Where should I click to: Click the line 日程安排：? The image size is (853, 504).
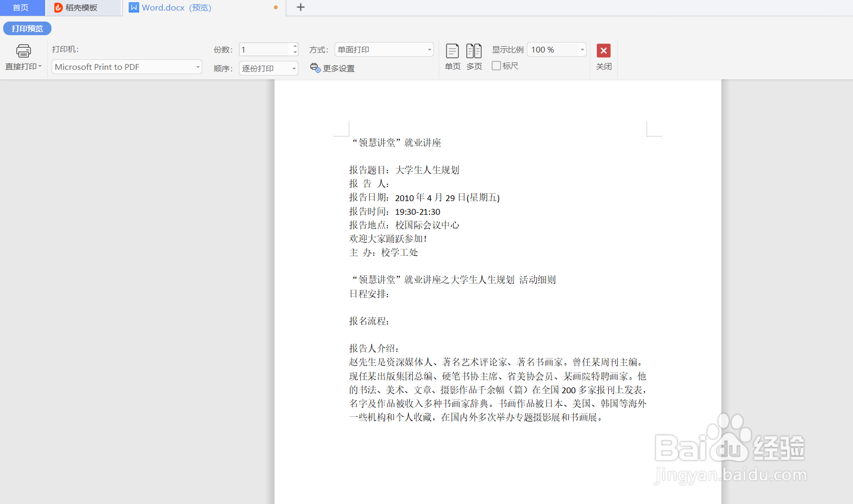(369, 293)
